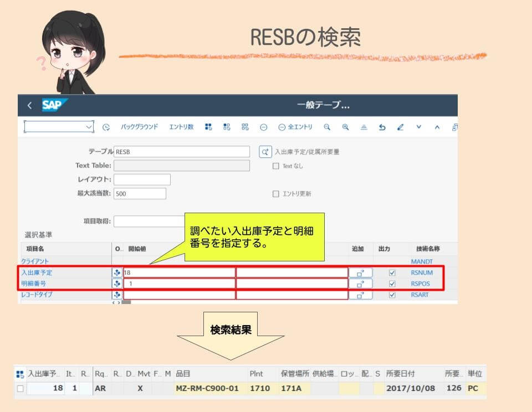Click the chevron-up collapse arrow on the toolbar
The image size is (532, 412).
click(x=436, y=127)
